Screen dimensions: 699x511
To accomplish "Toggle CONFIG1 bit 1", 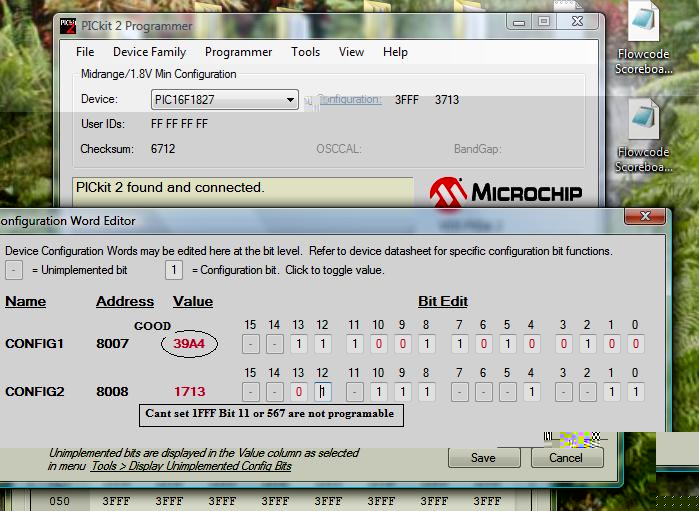I will pos(612,344).
